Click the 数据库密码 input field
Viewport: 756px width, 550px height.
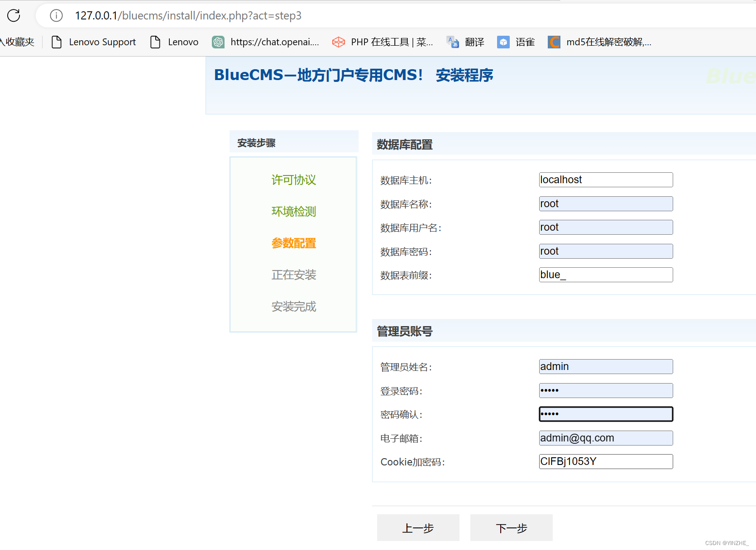pyautogui.click(x=606, y=251)
